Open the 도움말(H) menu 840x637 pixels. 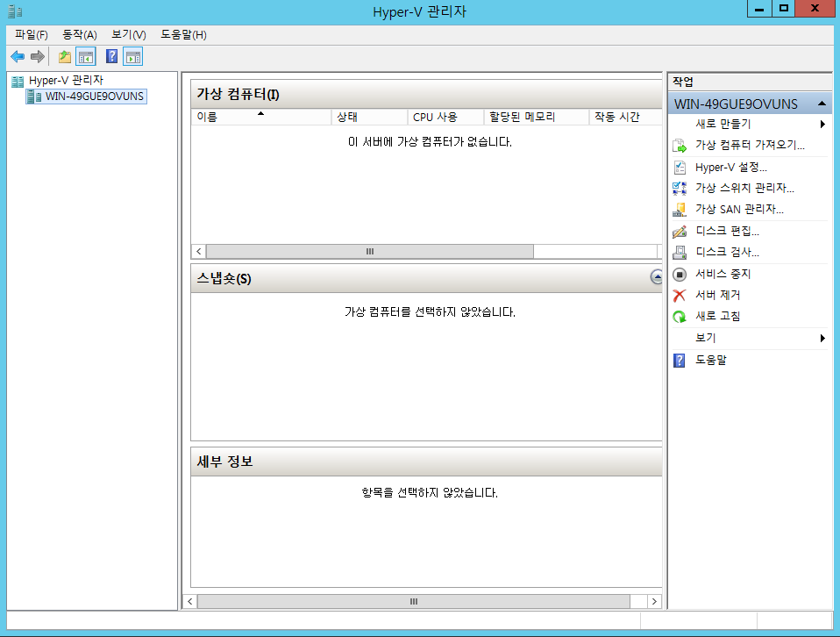coord(183,35)
